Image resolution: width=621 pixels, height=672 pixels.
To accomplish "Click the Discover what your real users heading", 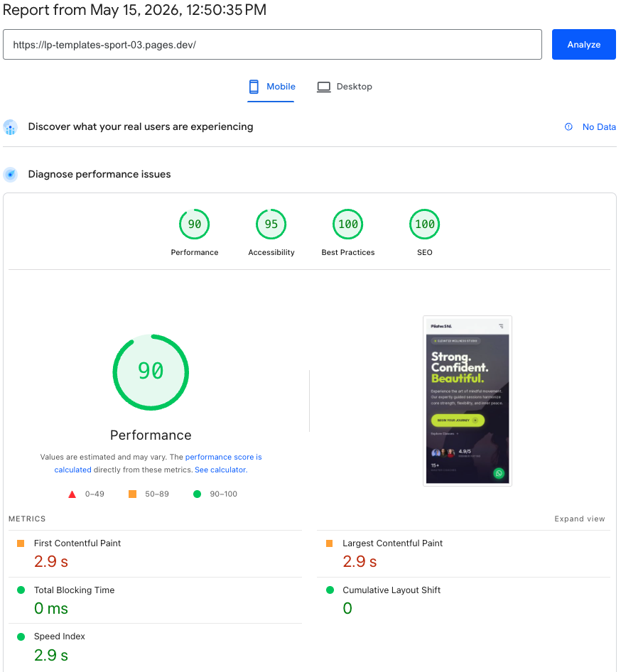I will tap(141, 127).
